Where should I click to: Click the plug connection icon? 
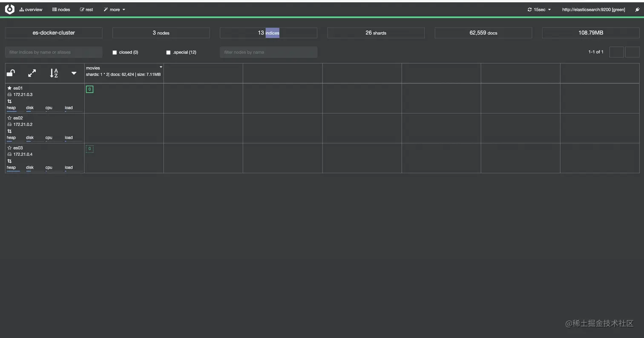(x=637, y=9)
